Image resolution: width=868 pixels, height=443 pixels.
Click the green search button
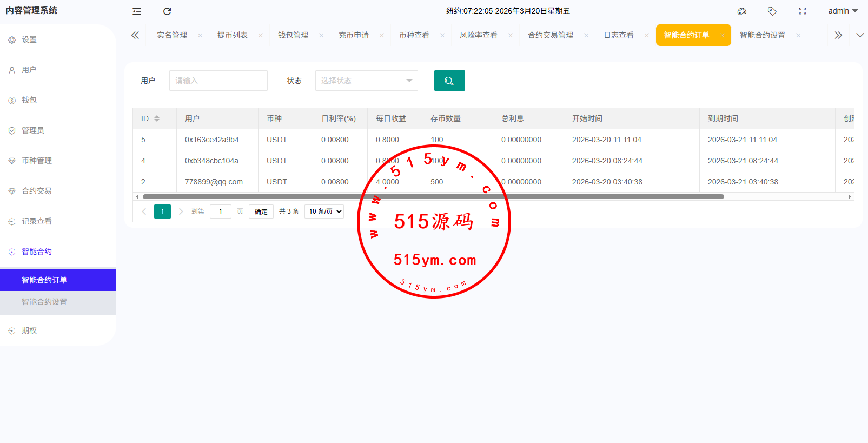point(449,81)
